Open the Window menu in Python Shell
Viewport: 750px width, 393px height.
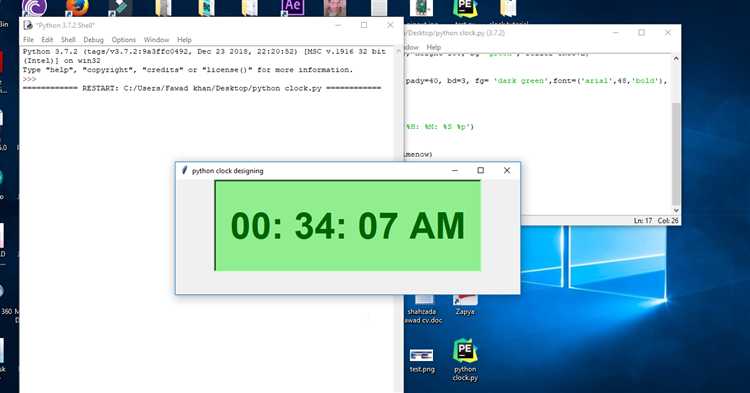point(156,40)
